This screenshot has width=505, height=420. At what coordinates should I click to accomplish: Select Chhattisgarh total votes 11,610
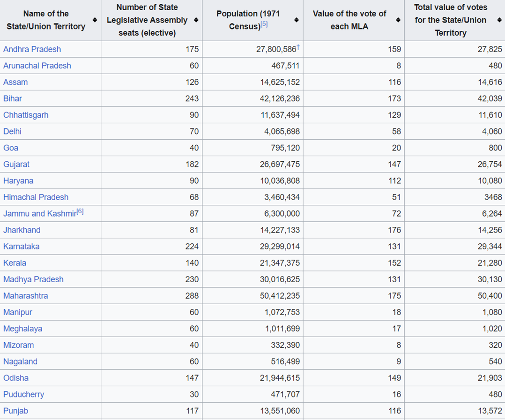pos(490,115)
